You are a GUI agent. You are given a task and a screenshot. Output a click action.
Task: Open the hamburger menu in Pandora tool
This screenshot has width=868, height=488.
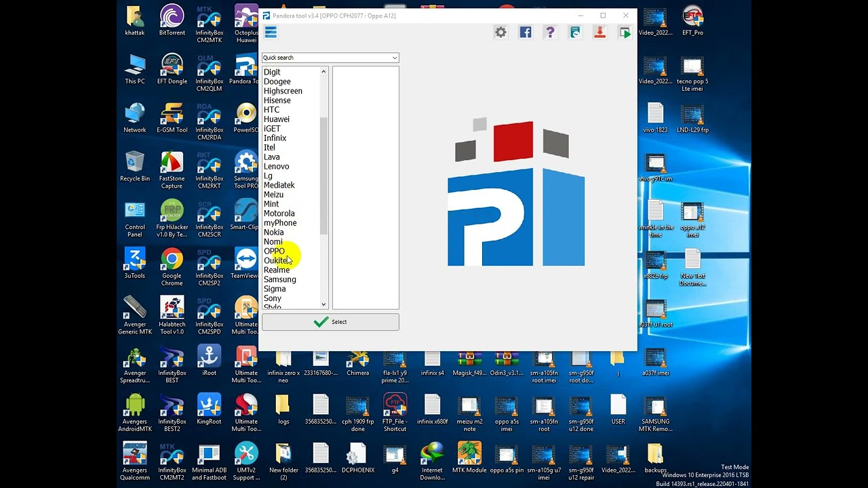pyautogui.click(x=271, y=33)
